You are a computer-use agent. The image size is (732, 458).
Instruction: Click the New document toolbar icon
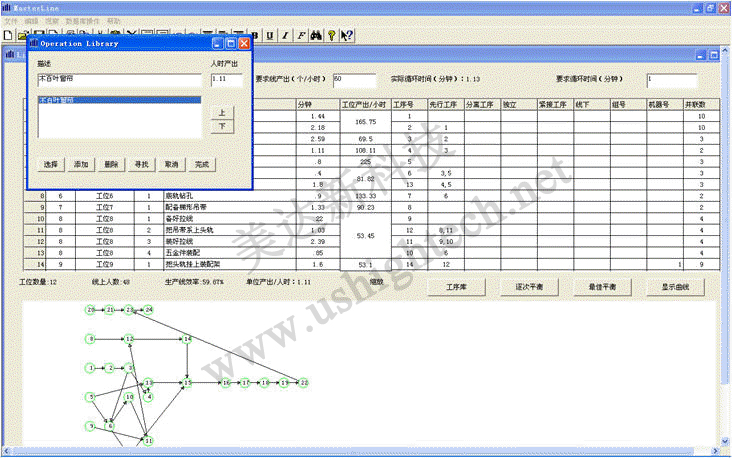pyautogui.click(x=7, y=35)
